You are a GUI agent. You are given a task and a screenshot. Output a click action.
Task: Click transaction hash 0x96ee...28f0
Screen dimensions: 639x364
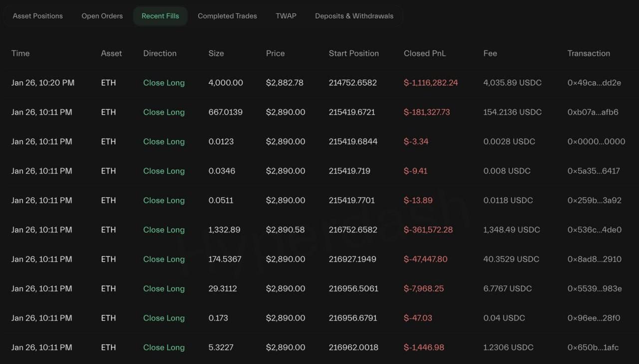(x=594, y=318)
